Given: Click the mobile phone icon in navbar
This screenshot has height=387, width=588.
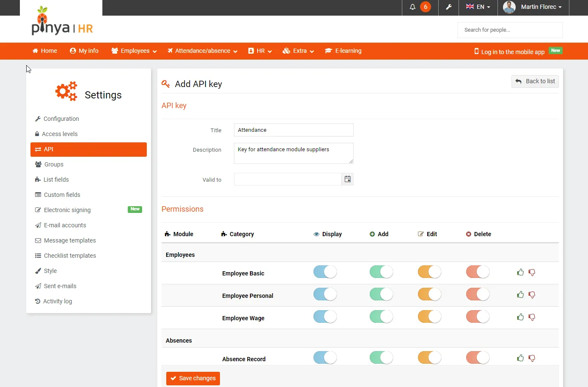Looking at the screenshot, I should [x=477, y=52].
